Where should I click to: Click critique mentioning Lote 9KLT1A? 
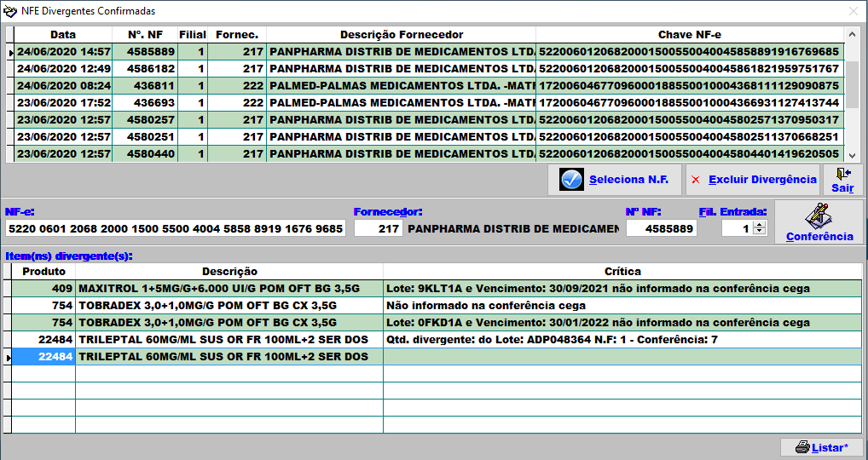click(x=622, y=289)
